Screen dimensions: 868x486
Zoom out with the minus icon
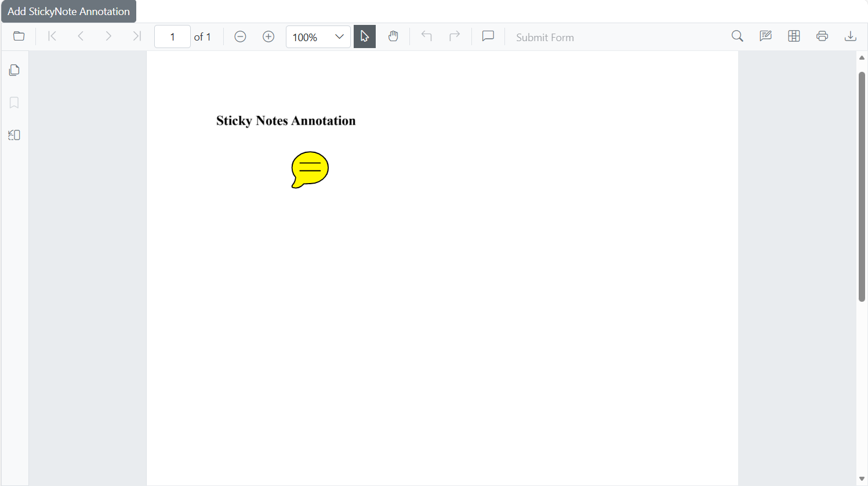(240, 37)
